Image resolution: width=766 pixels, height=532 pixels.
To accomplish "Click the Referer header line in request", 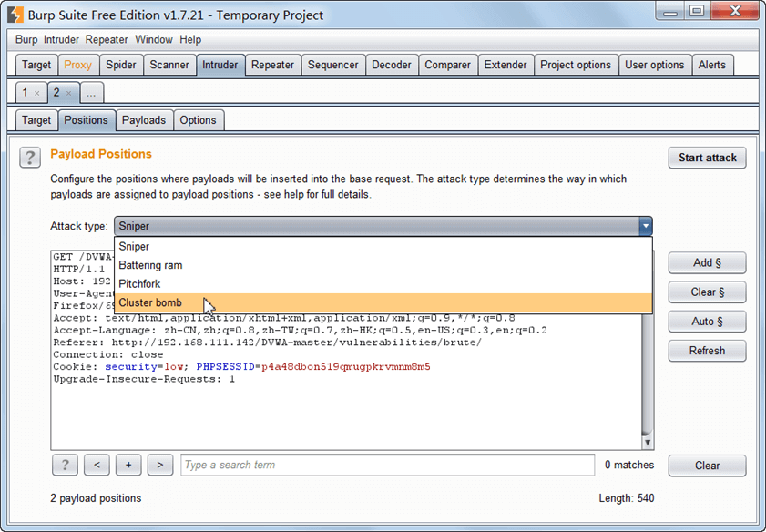I will point(267,343).
